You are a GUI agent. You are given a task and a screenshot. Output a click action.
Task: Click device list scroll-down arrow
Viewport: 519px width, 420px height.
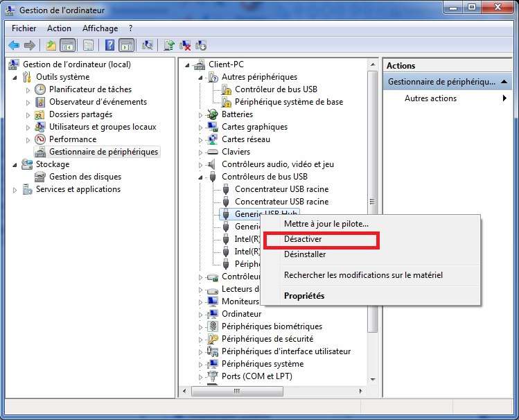tap(373, 380)
